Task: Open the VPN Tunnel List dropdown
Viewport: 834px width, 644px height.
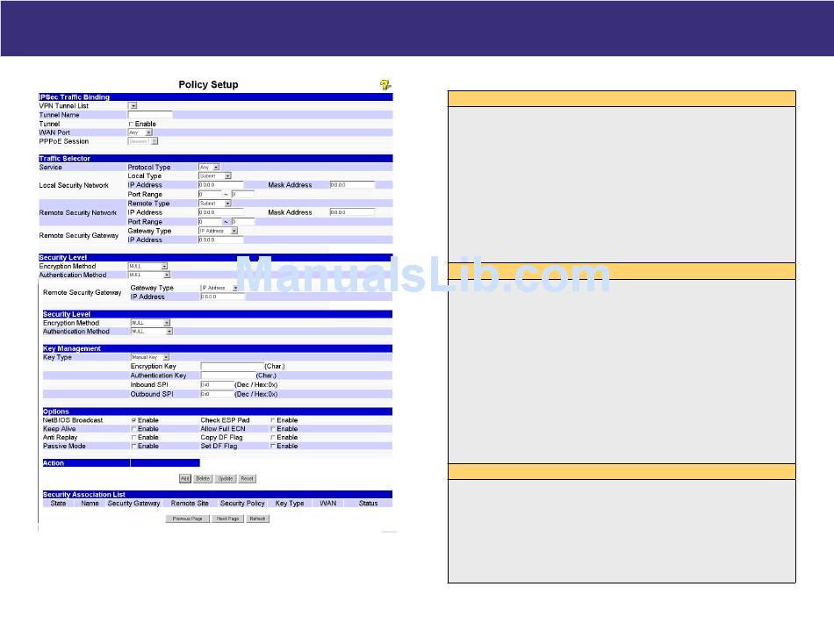Action: (x=133, y=106)
